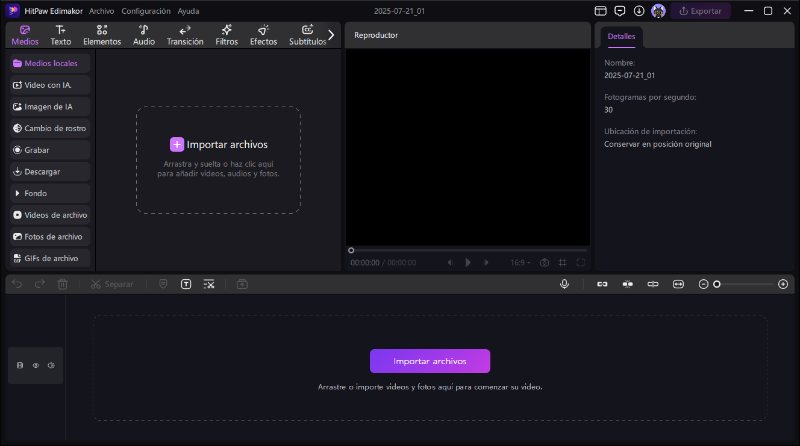Switch to the Efectos tab
The width and height of the screenshot is (800, 446).
pos(263,35)
